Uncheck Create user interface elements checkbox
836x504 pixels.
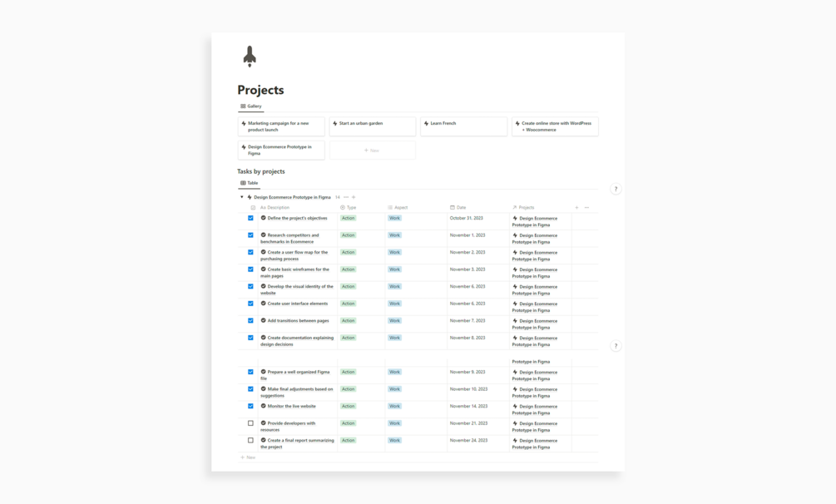coord(250,304)
